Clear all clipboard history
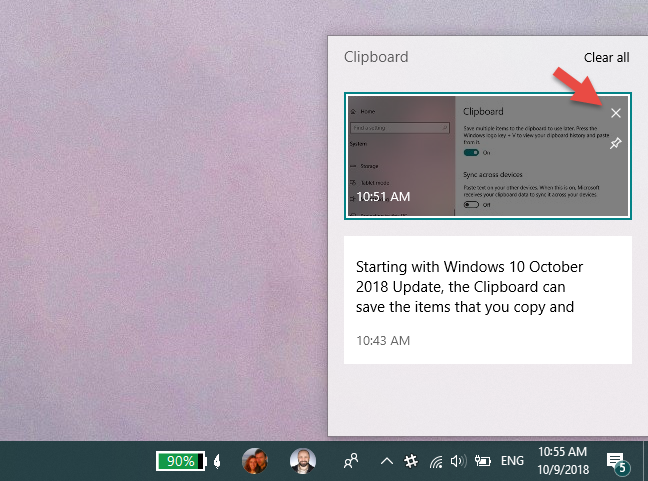Viewport: 648px width, 481px height. [606, 57]
